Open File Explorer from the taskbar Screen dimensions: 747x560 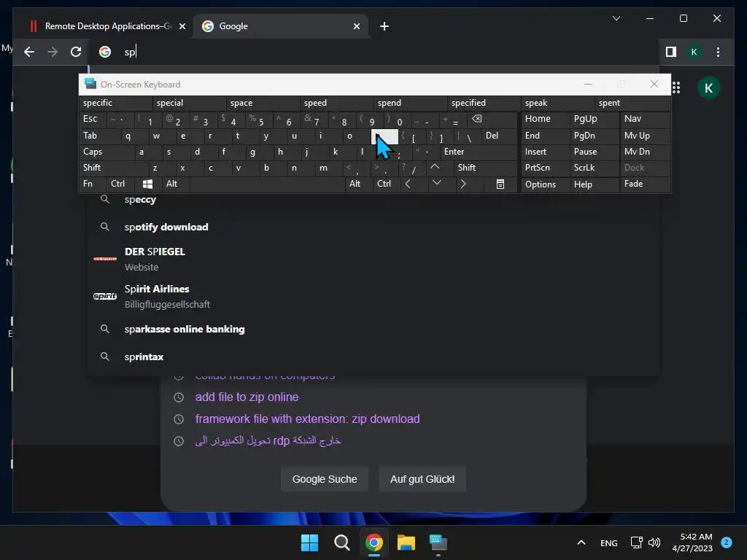click(x=406, y=542)
